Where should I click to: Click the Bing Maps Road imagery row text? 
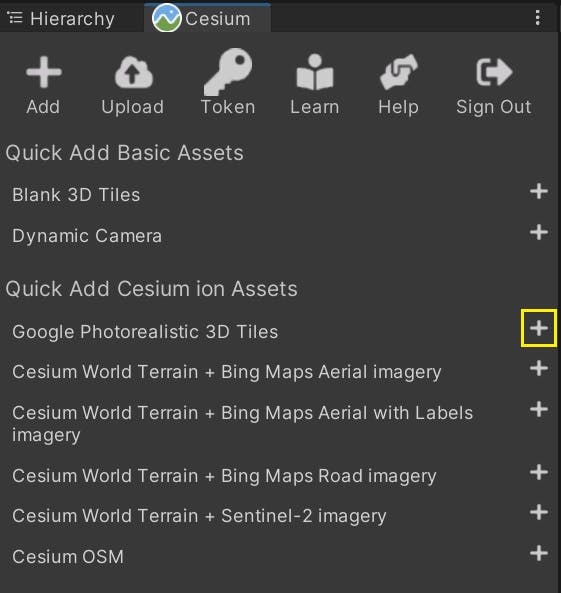tap(224, 476)
